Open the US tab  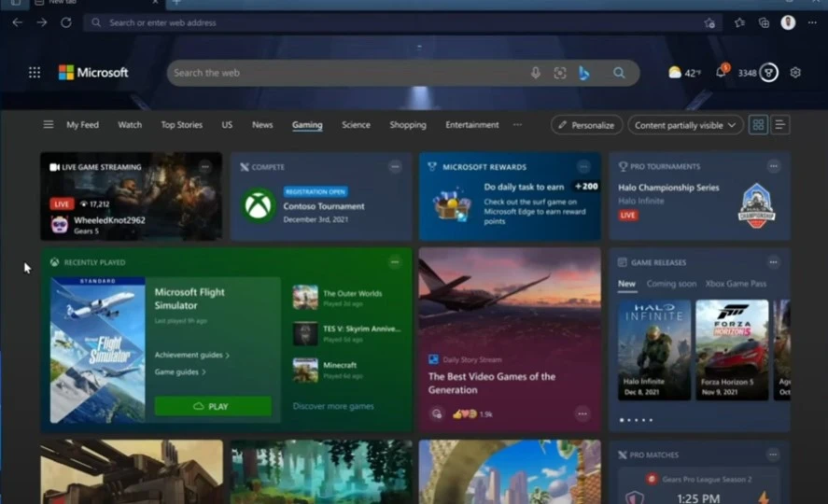click(x=227, y=124)
